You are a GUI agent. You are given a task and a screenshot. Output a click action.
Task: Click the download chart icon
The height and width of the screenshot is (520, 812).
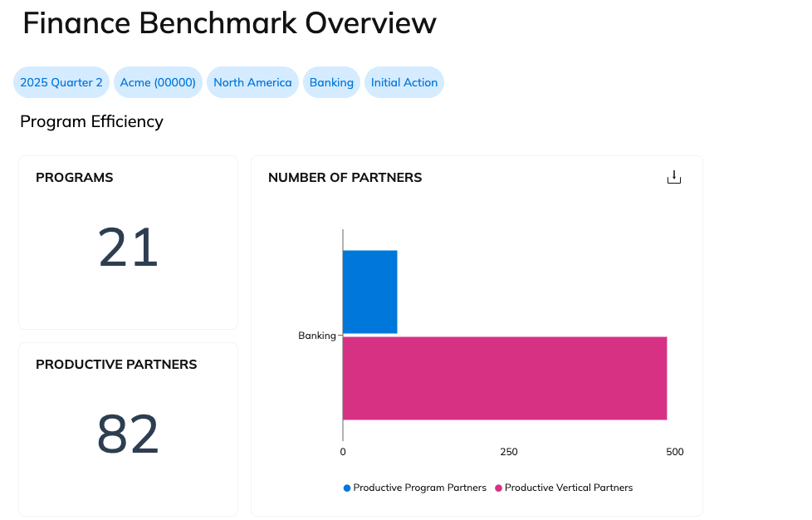point(673,178)
